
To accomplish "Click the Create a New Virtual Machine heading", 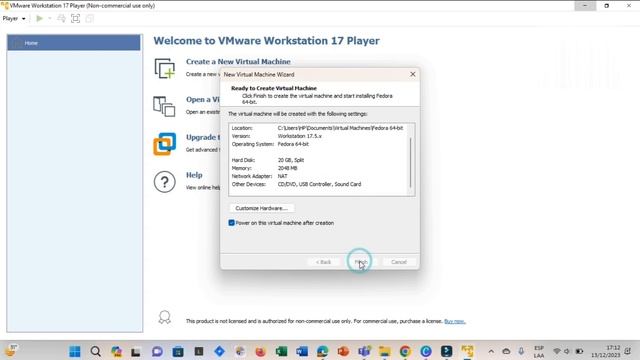I will pos(238,62).
